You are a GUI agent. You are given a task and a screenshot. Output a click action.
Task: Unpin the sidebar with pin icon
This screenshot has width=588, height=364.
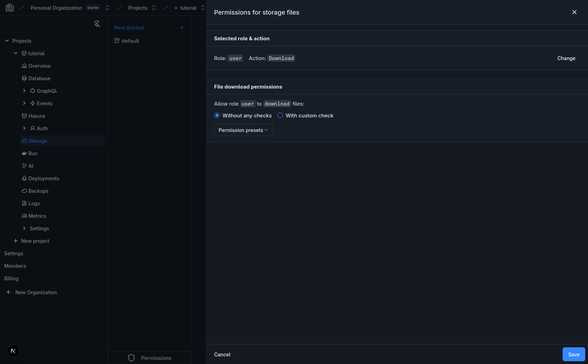point(97,24)
